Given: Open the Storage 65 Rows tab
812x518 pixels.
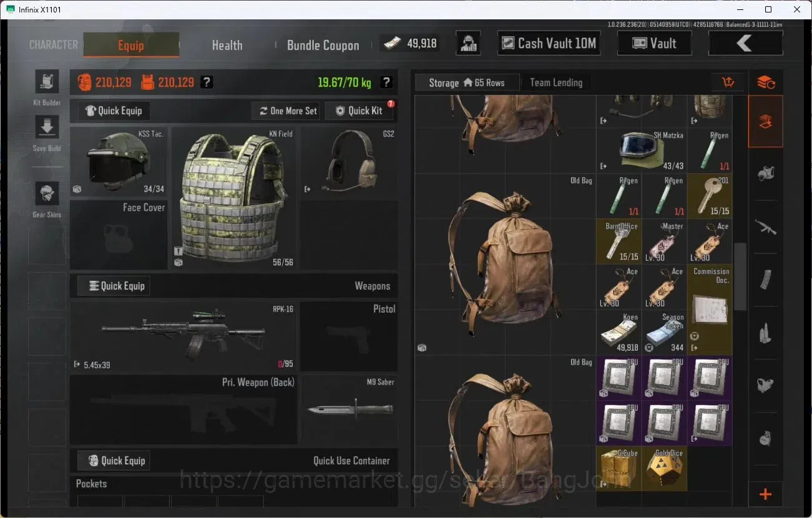Looking at the screenshot, I should [467, 82].
